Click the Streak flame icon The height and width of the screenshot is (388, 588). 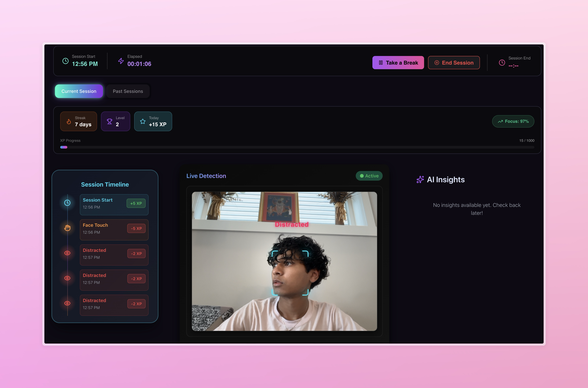click(69, 121)
